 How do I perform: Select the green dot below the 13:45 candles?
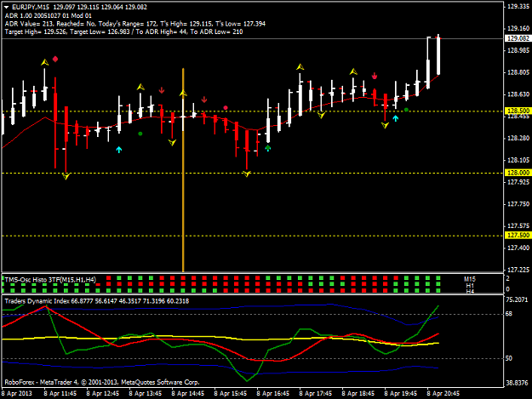140,134
